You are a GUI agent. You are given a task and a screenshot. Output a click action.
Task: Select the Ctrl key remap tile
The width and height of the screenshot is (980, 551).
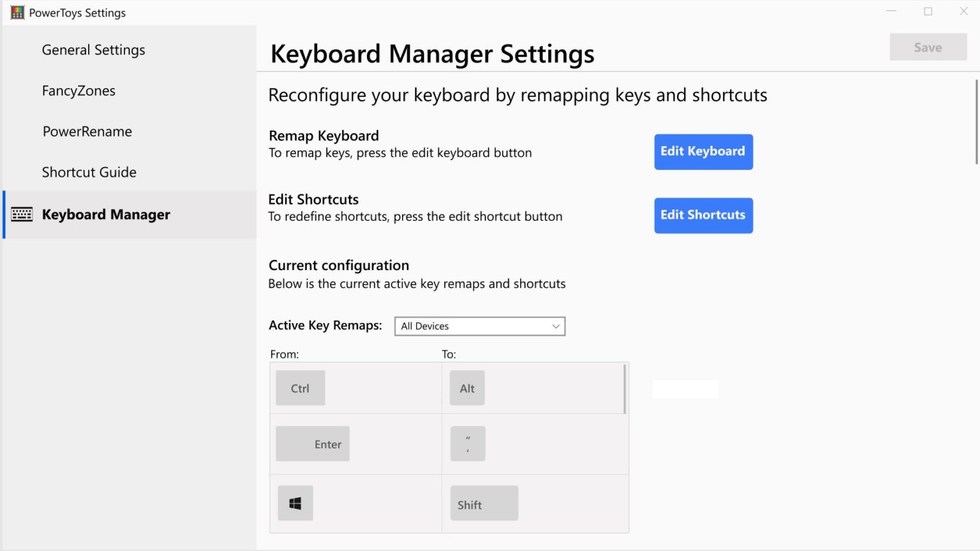point(300,388)
